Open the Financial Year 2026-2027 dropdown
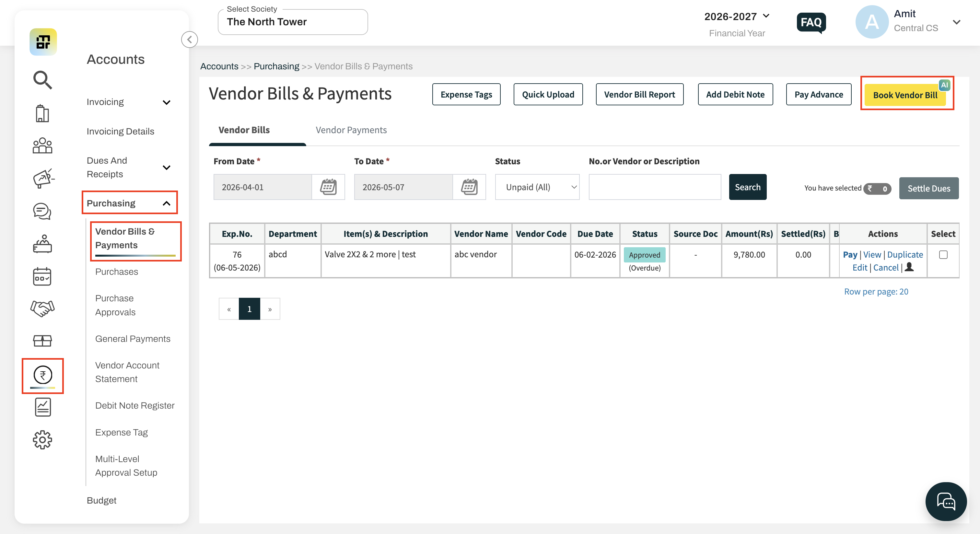Viewport: 980px width, 534px height. (737, 16)
